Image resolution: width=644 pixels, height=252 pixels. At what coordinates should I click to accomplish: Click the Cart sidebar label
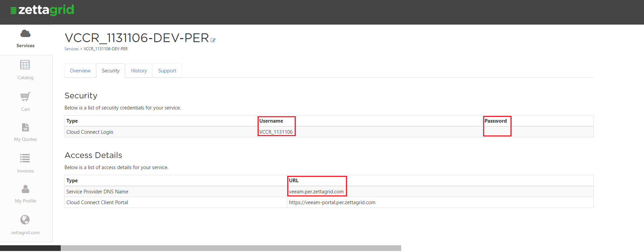25,109
